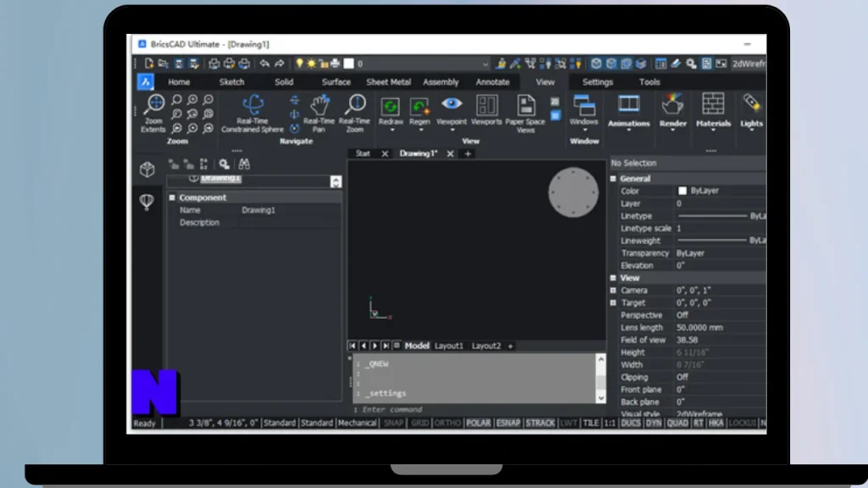Click the Lights flashlight icon
868x488 pixels.
click(x=751, y=104)
